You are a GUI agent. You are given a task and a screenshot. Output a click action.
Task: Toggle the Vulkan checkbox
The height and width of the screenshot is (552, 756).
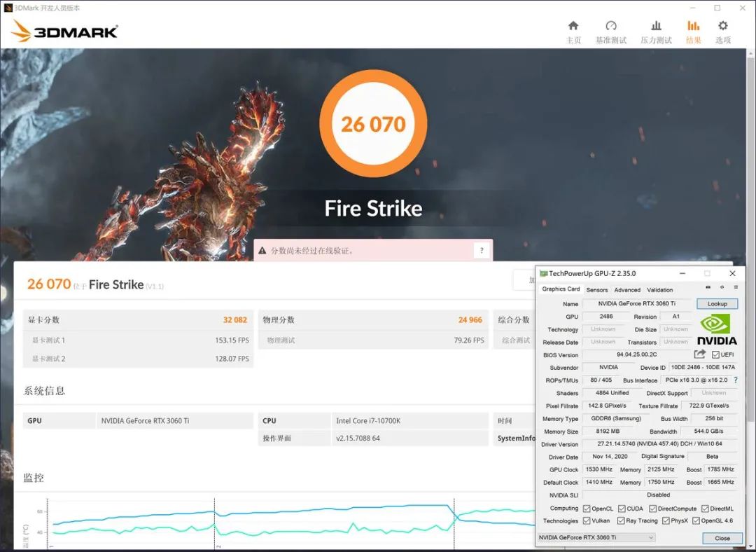click(x=587, y=520)
